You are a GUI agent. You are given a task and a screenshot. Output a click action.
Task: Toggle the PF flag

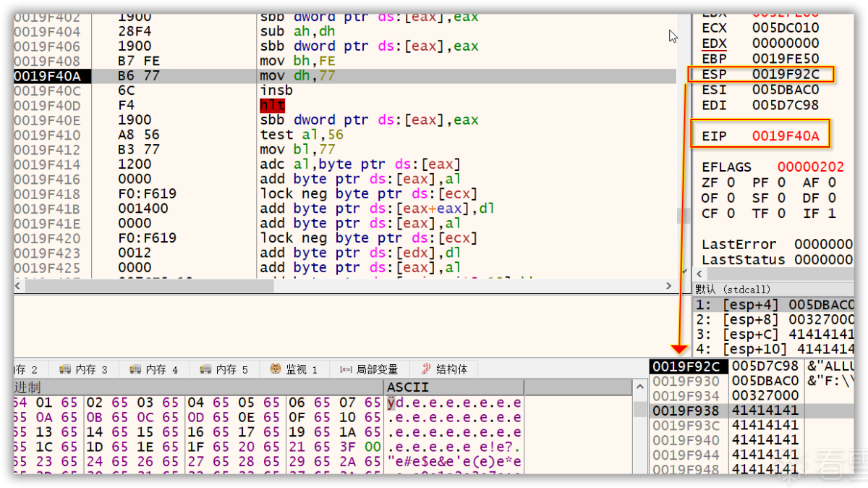pyautogui.click(x=769, y=182)
